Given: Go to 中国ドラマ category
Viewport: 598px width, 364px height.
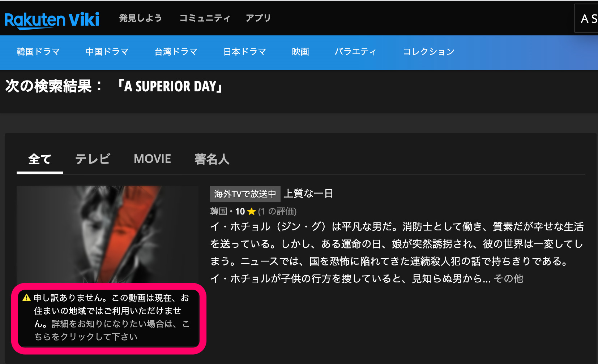Looking at the screenshot, I should pos(107,52).
